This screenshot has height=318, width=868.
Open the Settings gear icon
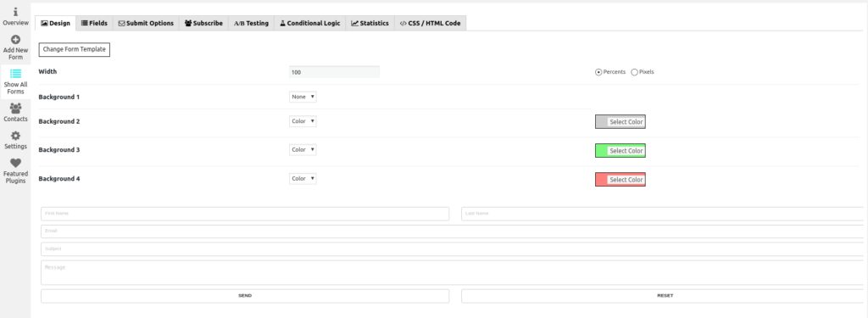[x=15, y=136]
